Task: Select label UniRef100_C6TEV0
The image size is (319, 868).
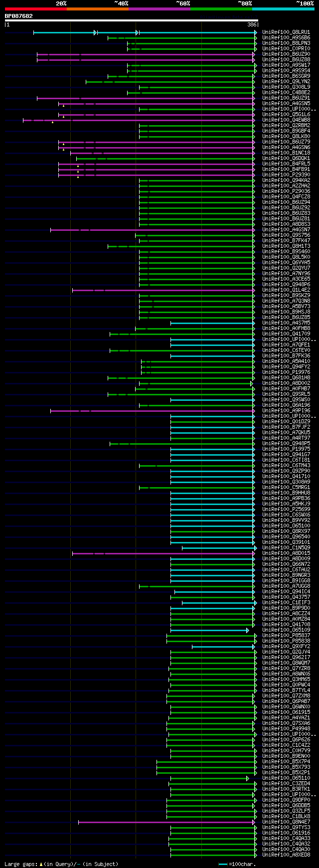Action: (286, 350)
